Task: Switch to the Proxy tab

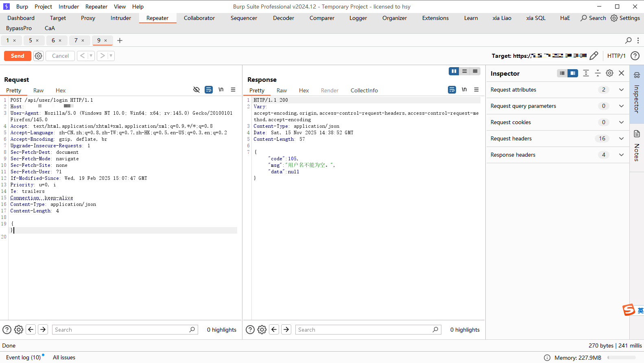Action: (88, 18)
